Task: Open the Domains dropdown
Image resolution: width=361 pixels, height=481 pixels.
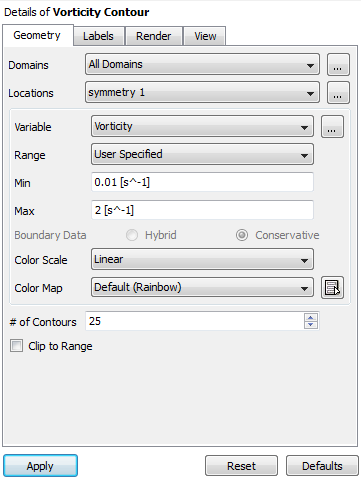Action: (x=202, y=64)
